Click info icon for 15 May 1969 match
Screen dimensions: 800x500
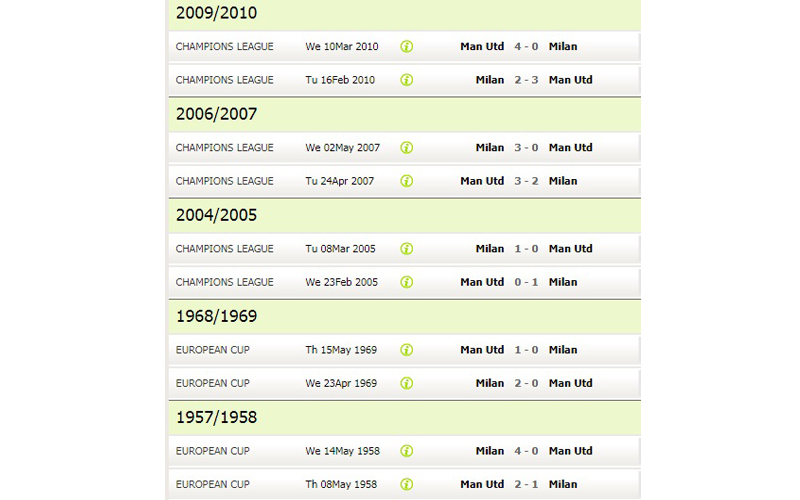point(407,350)
